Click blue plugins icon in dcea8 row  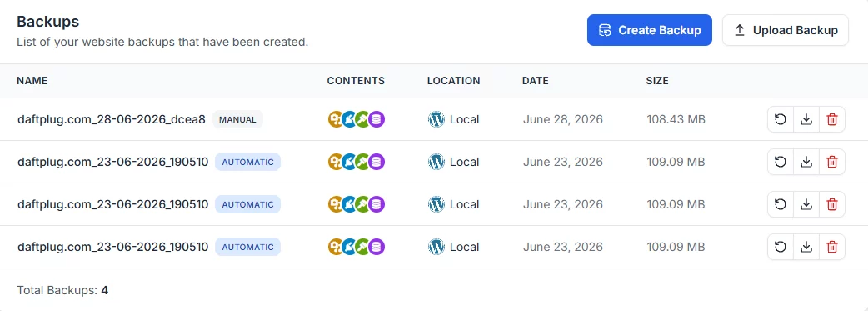[349, 119]
